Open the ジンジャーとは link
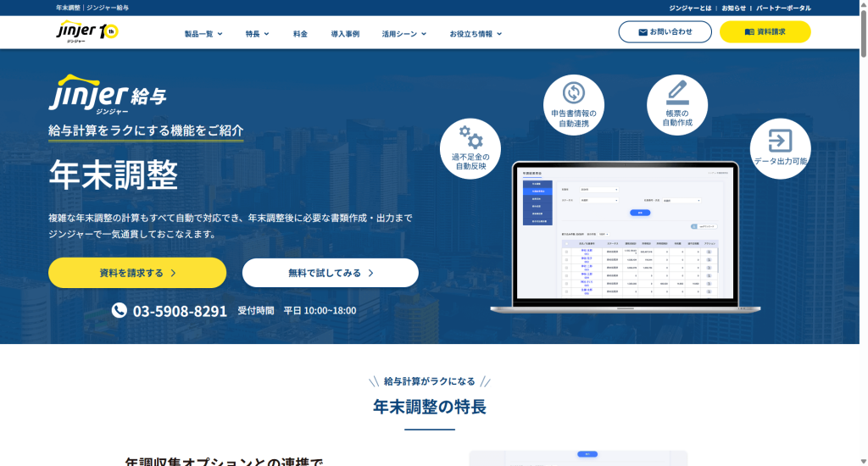The width and height of the screenshot is (868, 466). tap(690, 8)
